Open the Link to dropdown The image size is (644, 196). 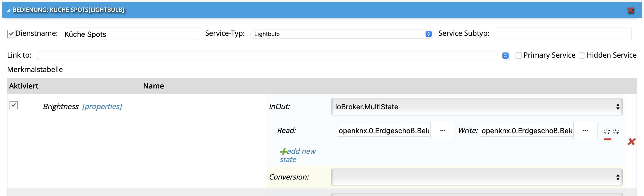pyautogui.click(x=273, y=56)
